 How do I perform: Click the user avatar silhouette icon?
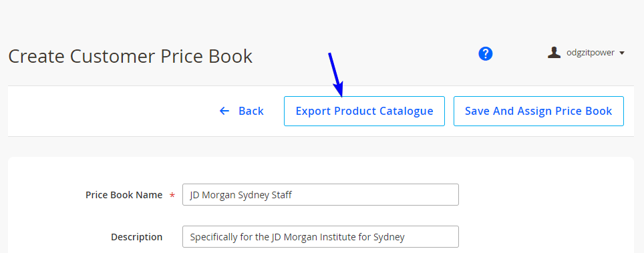[554, 53]
